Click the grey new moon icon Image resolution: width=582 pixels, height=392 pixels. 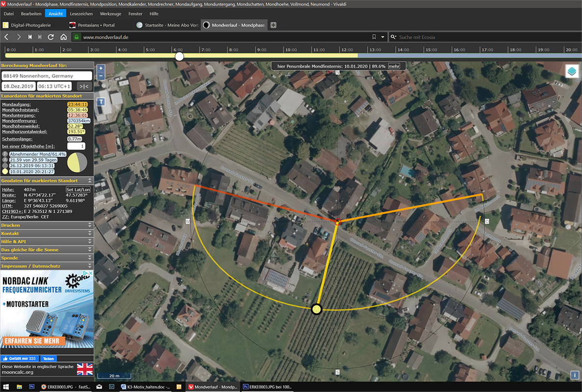point(5,166)
